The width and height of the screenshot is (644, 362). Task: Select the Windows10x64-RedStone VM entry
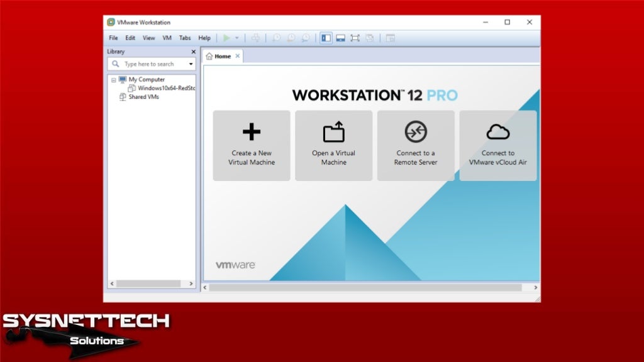[x=166, y=88]
